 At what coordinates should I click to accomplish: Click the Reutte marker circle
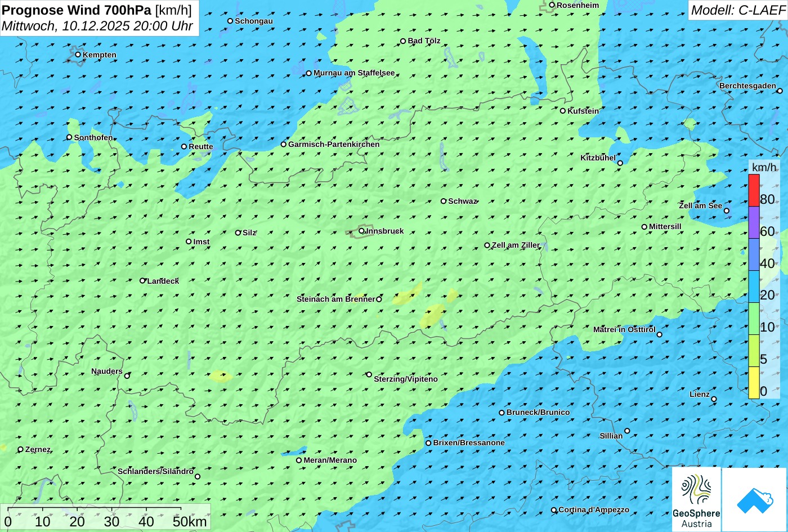(184, 146)
